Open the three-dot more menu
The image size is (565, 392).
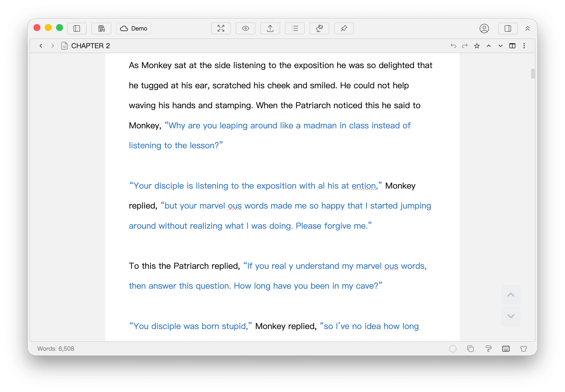tap(524, 46)
